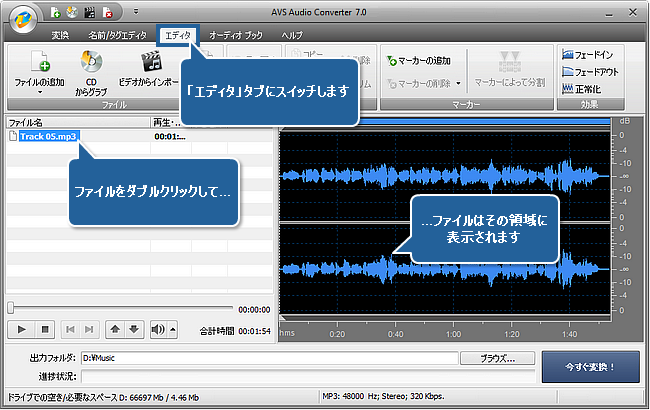The width and height of the screenshot is (650, 410).
Task: Expand the マーカーの削除 dropdown arrow
Action: pos(458,83)
